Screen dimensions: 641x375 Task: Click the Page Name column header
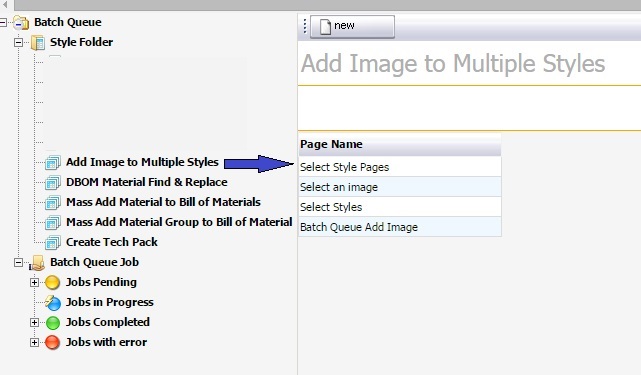coord(400,144)
